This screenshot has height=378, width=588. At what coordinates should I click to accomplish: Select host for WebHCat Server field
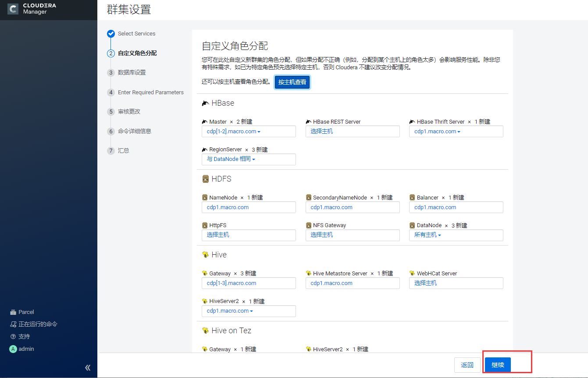tap(456, 283)
